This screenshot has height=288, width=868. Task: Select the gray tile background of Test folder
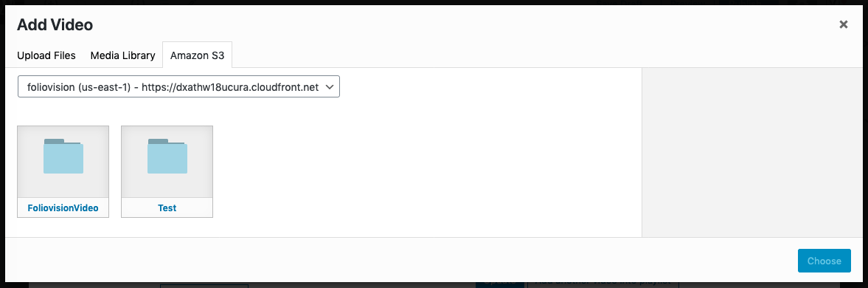coord(167,162)
